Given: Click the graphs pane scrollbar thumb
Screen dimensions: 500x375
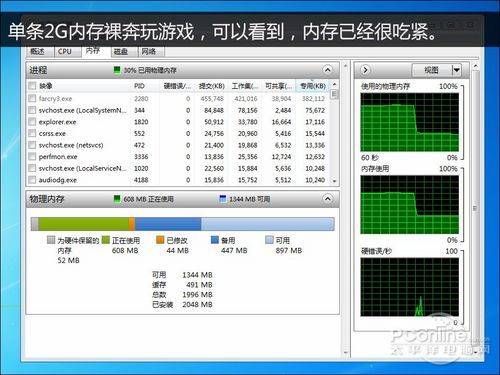Looking at the screenshot, I should [475, 208].
